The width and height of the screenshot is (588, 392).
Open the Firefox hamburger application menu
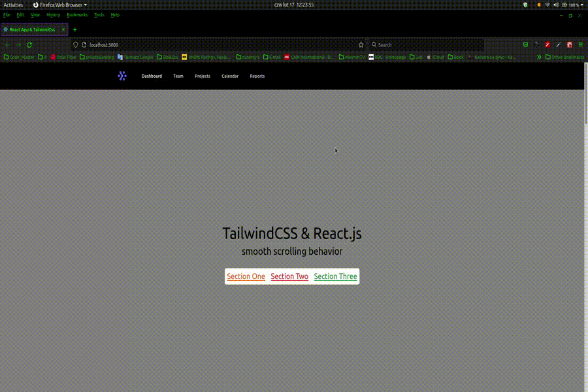[x=581, y=45]
